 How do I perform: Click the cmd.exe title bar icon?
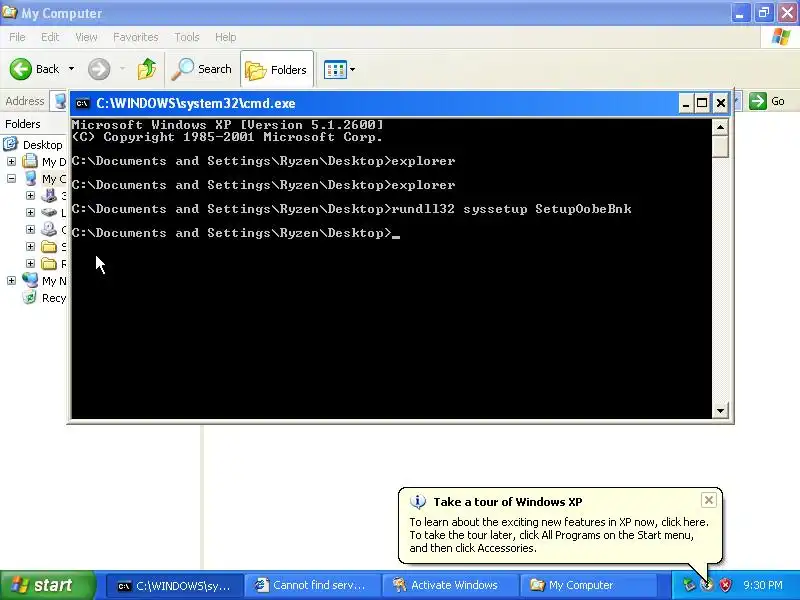coord(82,104)
